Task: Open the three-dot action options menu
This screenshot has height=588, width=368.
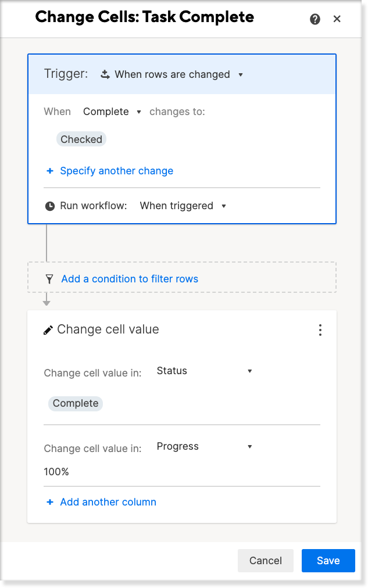Action: pos(320,330)
